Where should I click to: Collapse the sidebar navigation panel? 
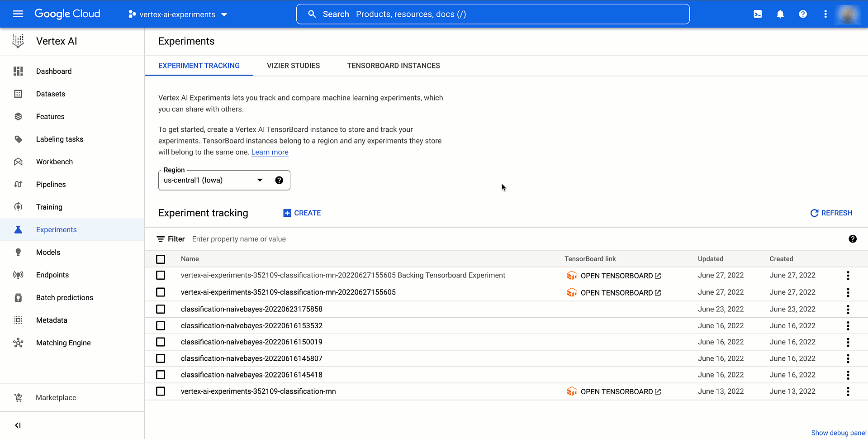tap(18, 425)
